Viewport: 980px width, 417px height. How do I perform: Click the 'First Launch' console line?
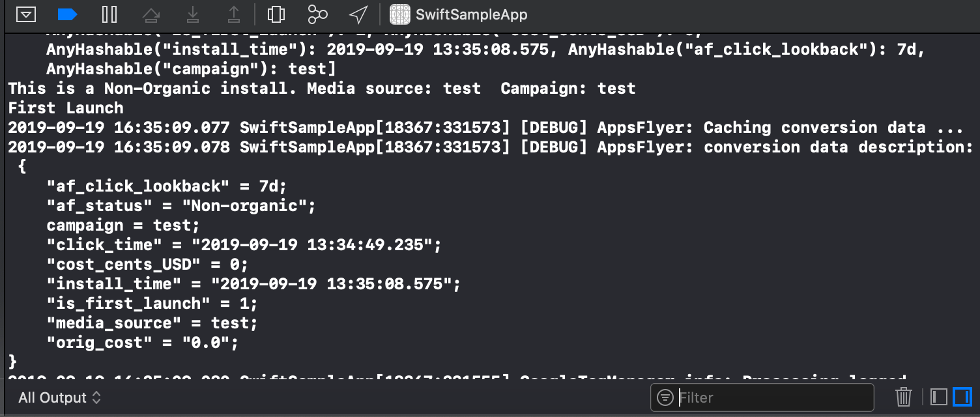[65, 108]
